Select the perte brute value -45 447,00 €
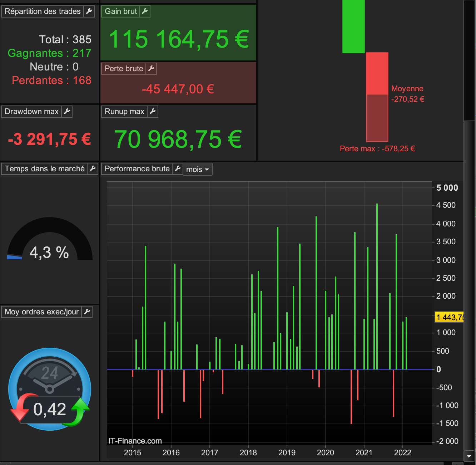Viewport: 476px width, 465px height. (x=178, y=89)
